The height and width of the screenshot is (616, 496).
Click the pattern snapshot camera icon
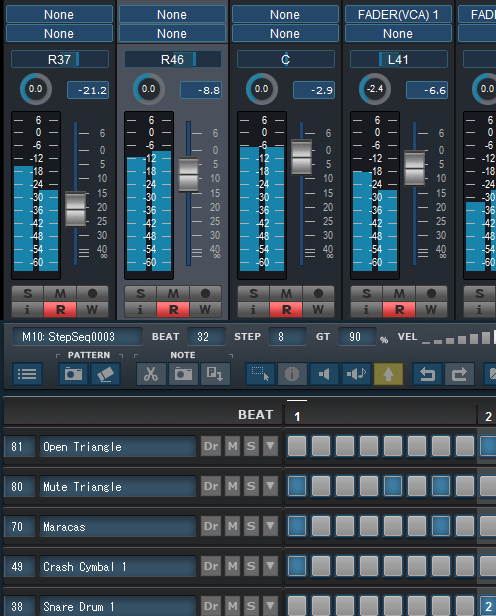tap(73, 374)
